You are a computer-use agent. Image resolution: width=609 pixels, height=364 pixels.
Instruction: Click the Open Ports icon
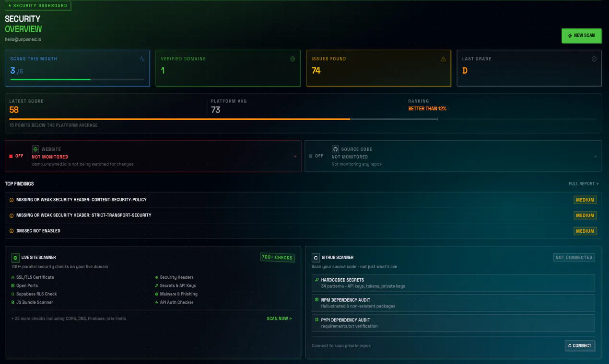[13, 285]
